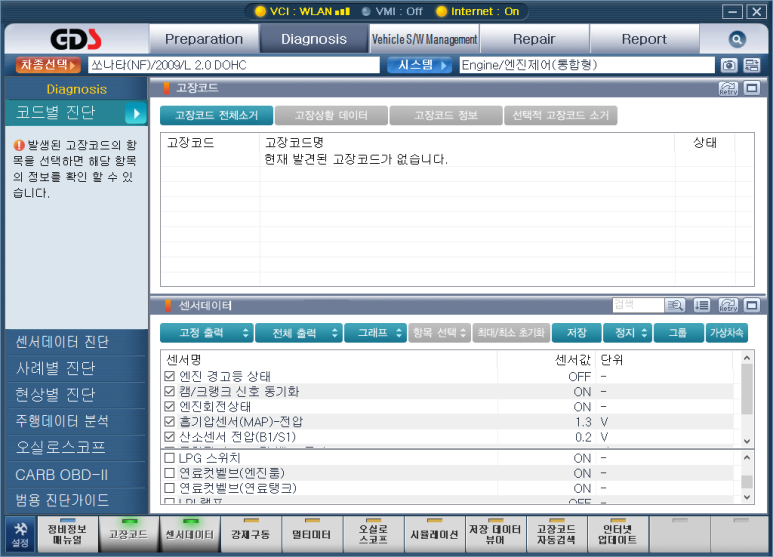Open 강제구동 bottom toolbar item
The image size is (773, 557).
pos(251,534)
